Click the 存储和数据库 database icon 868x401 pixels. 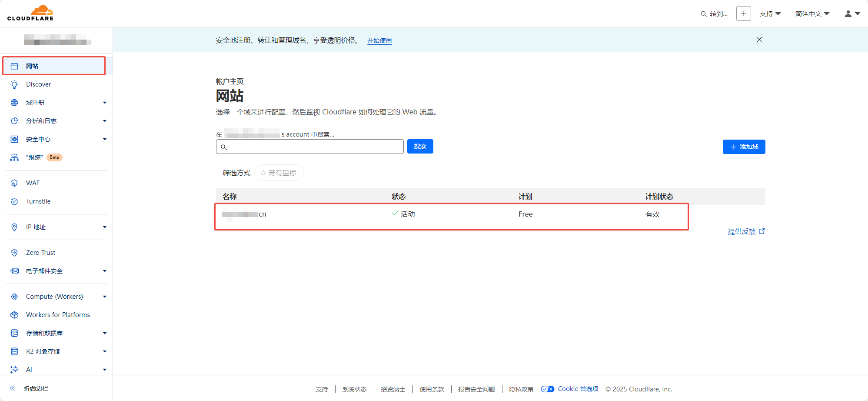[x=14, y=333]
